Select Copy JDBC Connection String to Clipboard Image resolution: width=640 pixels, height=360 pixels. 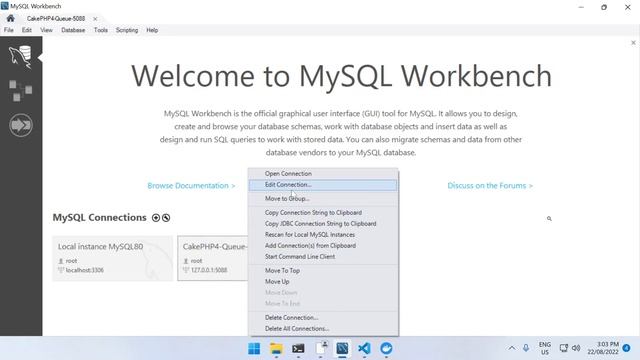[x=323, y=224]
